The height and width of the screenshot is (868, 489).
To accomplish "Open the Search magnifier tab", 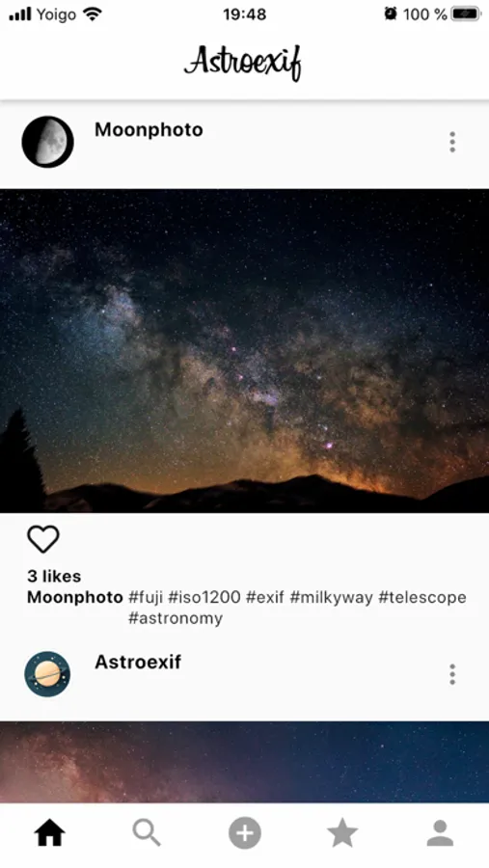I will pyautogui.click(x=147, y=832).
